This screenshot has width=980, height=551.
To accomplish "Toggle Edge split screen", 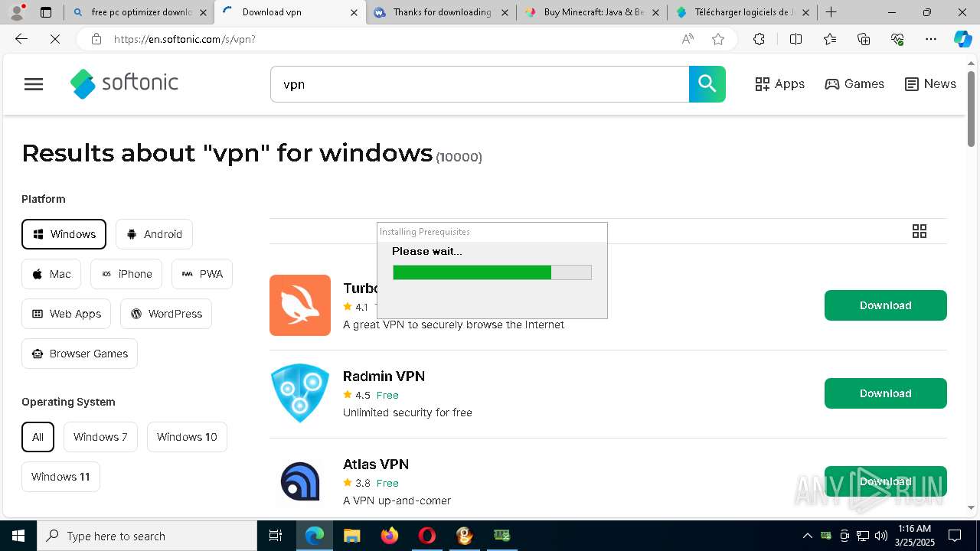I will coord(795,39).
